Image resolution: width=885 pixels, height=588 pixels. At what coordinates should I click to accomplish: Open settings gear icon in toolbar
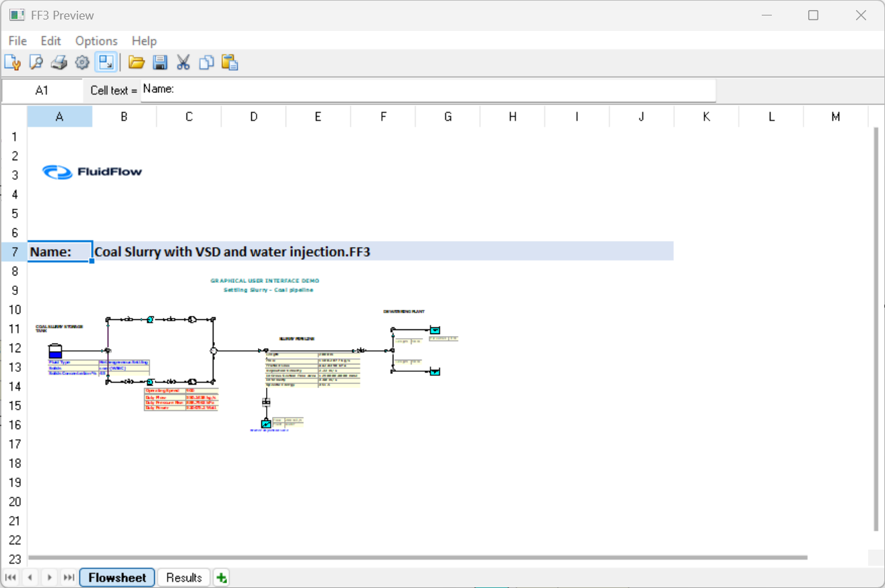click(82, 63)
